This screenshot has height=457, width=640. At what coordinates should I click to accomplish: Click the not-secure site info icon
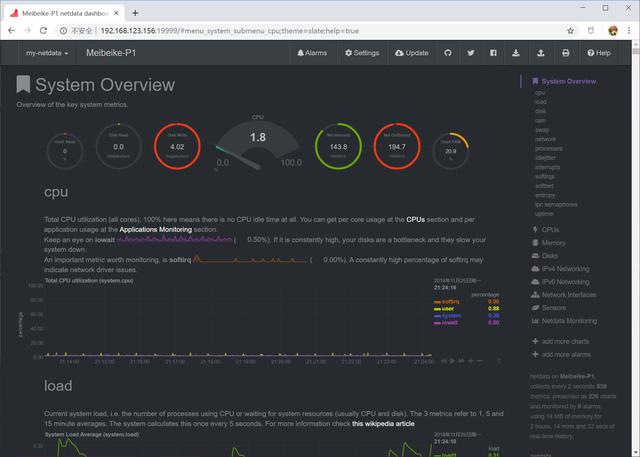[x=64, y=31]
